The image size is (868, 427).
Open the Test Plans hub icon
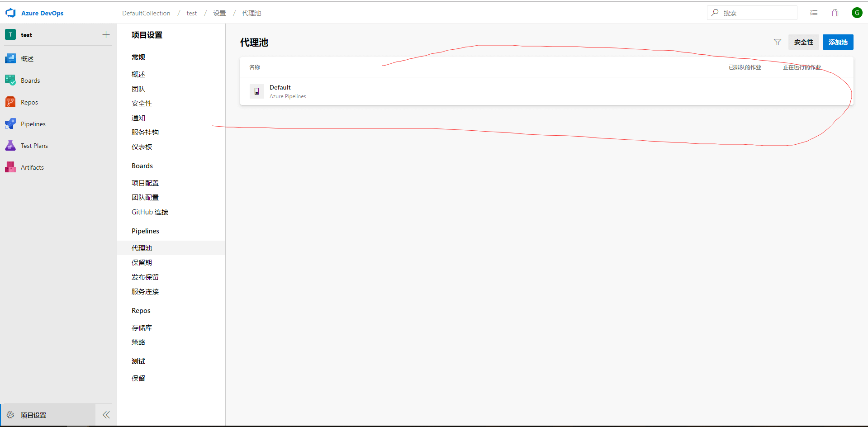10,146
